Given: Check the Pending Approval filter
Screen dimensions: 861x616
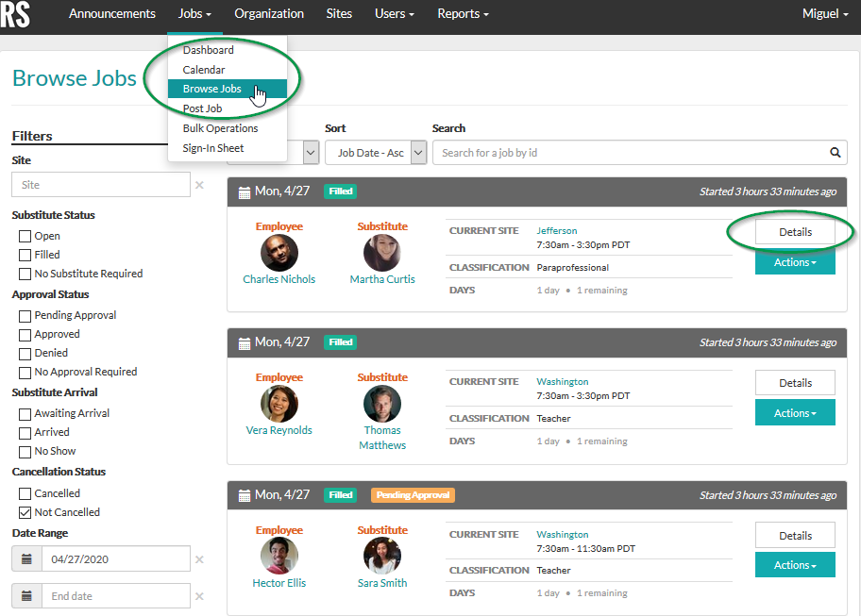Looking at the screenshot, I should click(x=25, y=316).
